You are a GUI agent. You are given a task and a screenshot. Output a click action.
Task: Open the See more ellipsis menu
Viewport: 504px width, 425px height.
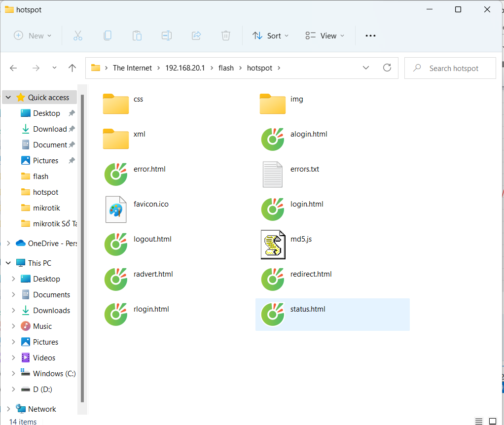370,35
